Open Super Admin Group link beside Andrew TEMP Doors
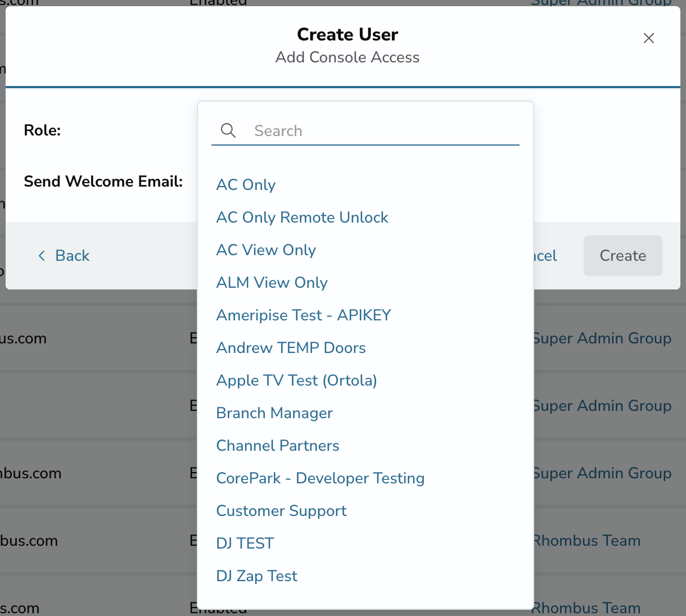686x616 pixels. [602, 338]
